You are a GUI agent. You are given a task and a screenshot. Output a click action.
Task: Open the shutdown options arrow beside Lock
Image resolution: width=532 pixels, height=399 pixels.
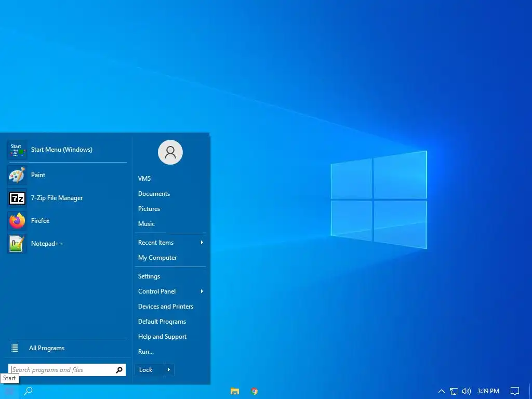(169, 370)
